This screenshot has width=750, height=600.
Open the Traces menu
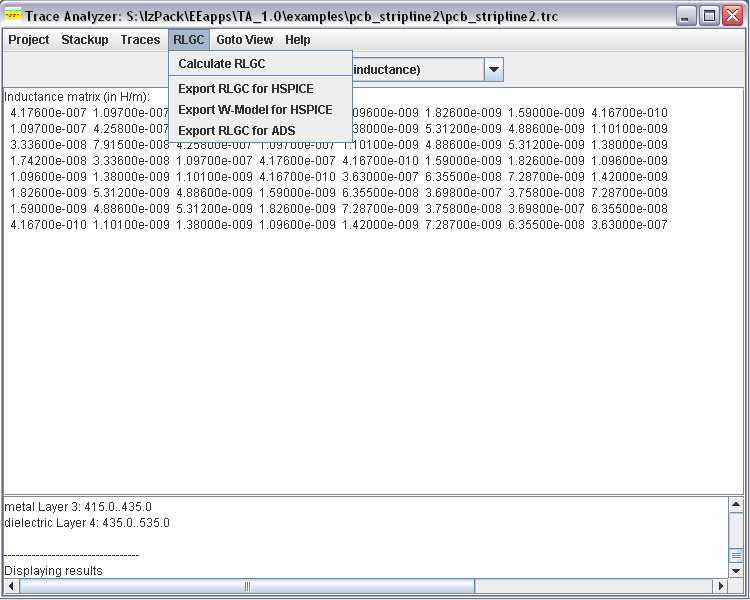(x=140, y=40)
